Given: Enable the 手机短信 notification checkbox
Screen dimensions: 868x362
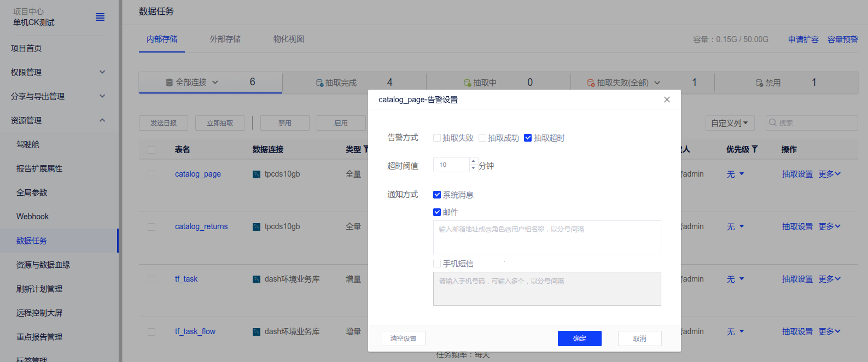Looking at the screenshot, I should [x=437, y=264].
